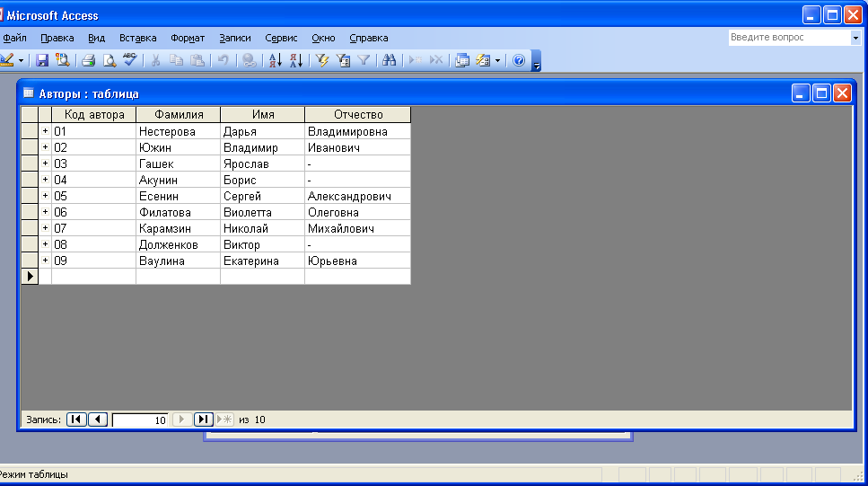
Task: Open the Формат menu
Action: tap(188, 39)
